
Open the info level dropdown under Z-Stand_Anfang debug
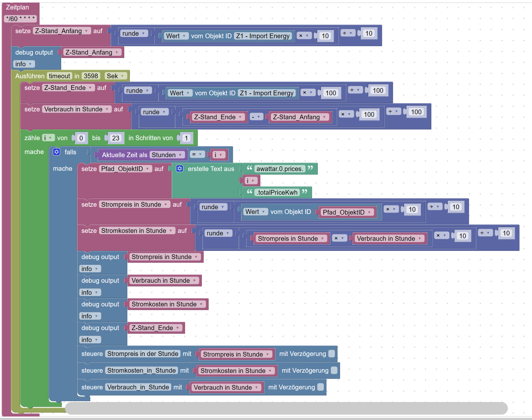[24, 64]
